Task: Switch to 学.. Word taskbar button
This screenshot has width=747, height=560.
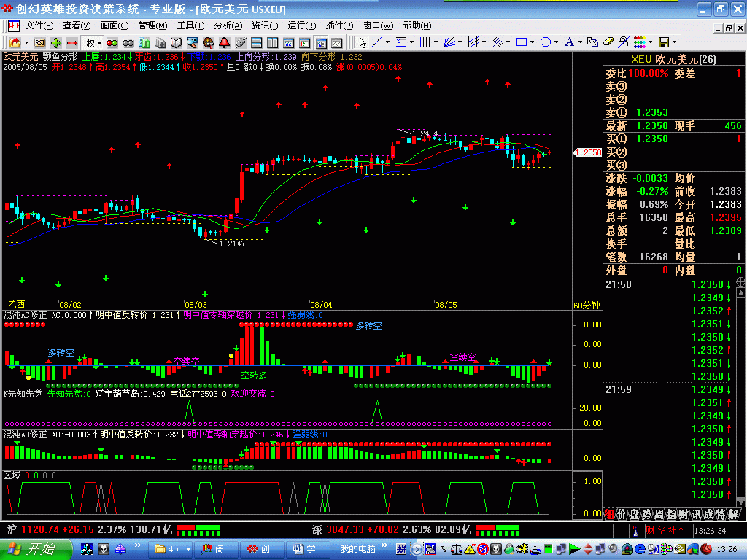Action: point(307,549)
